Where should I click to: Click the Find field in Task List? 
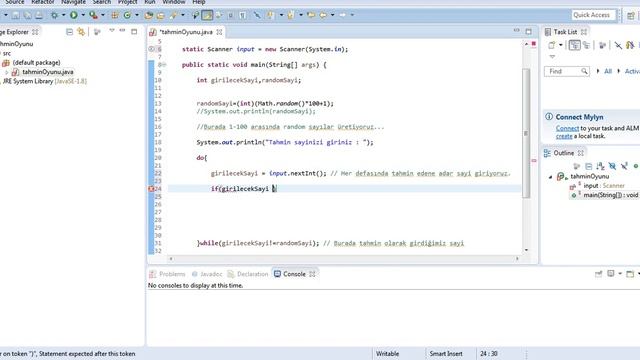point(567,71)
